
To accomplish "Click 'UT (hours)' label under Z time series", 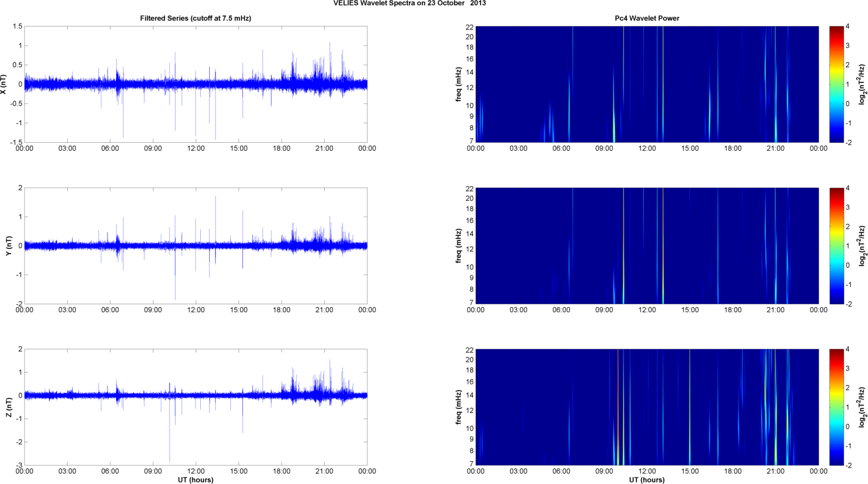I will [x=195, y=480].
